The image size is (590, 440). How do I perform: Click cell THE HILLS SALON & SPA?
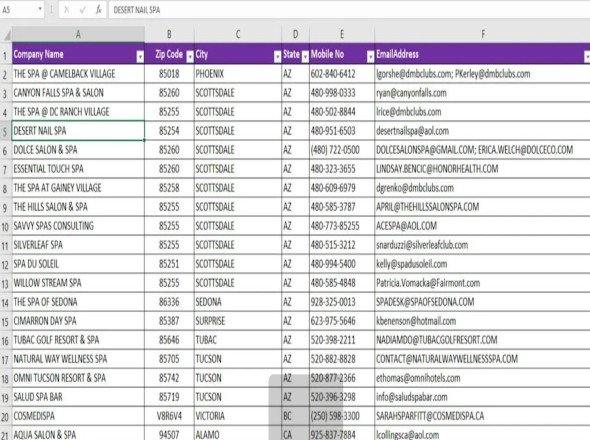tap(78, 207)
